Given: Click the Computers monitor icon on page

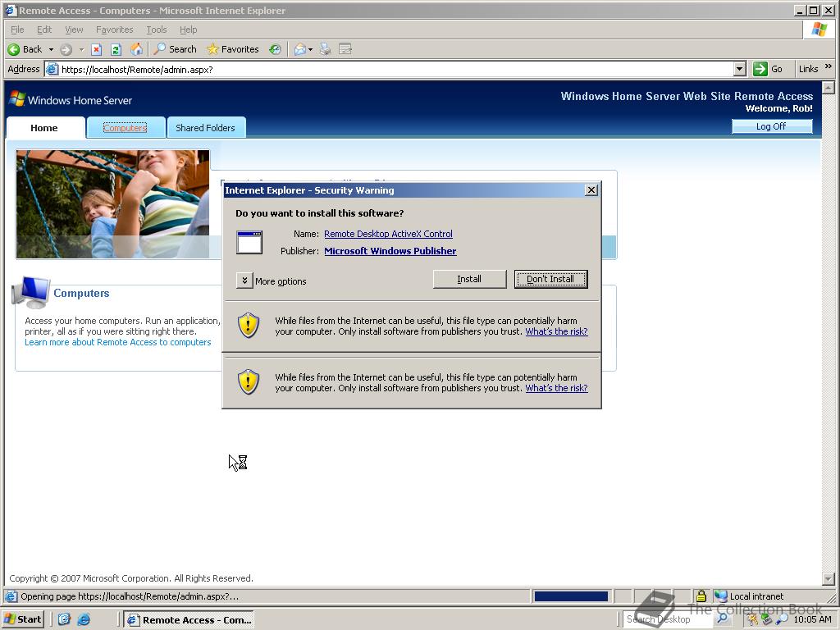Looking at the screenshot, I should click(x=31, y=293).
